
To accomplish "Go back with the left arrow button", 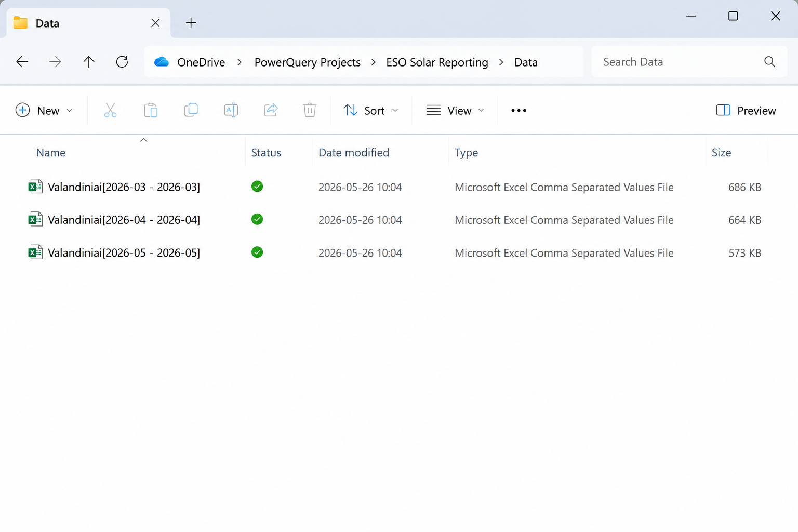I will (22, 62).
